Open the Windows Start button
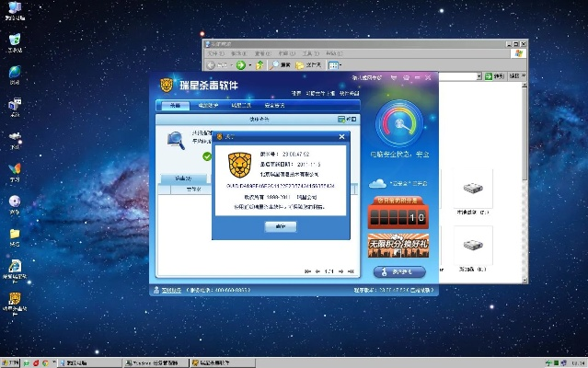 10,362
